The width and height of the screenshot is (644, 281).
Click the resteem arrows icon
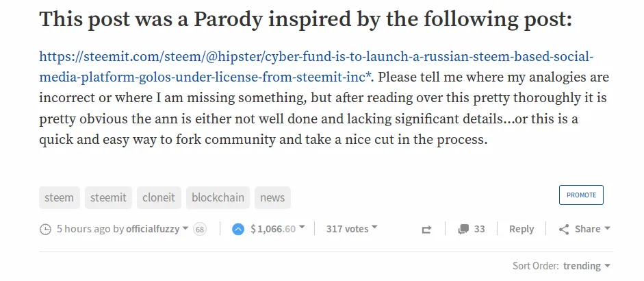(426, 230)
